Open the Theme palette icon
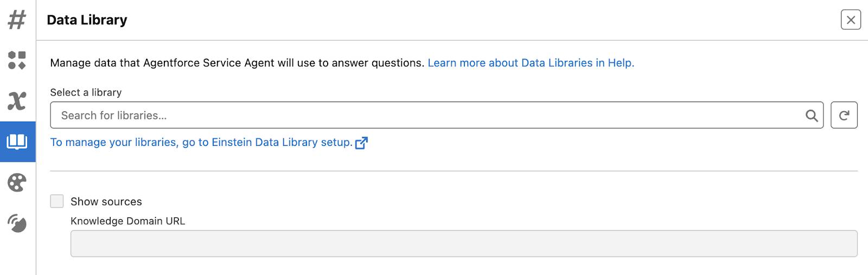 coord(17,182)
